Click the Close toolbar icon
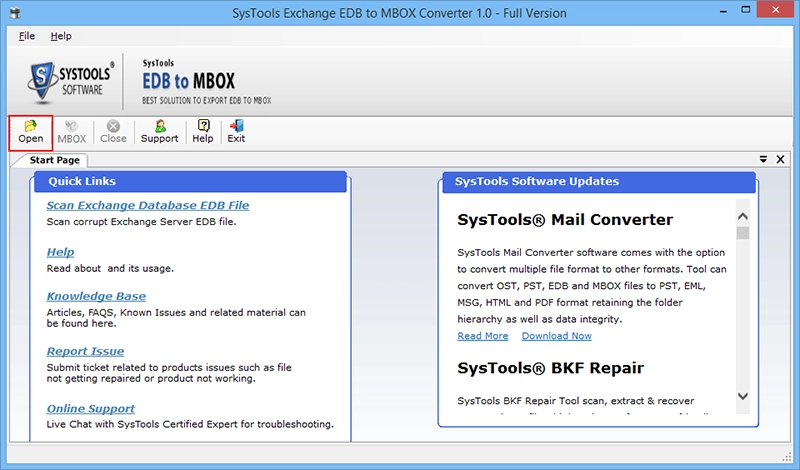 click(113, 132)
